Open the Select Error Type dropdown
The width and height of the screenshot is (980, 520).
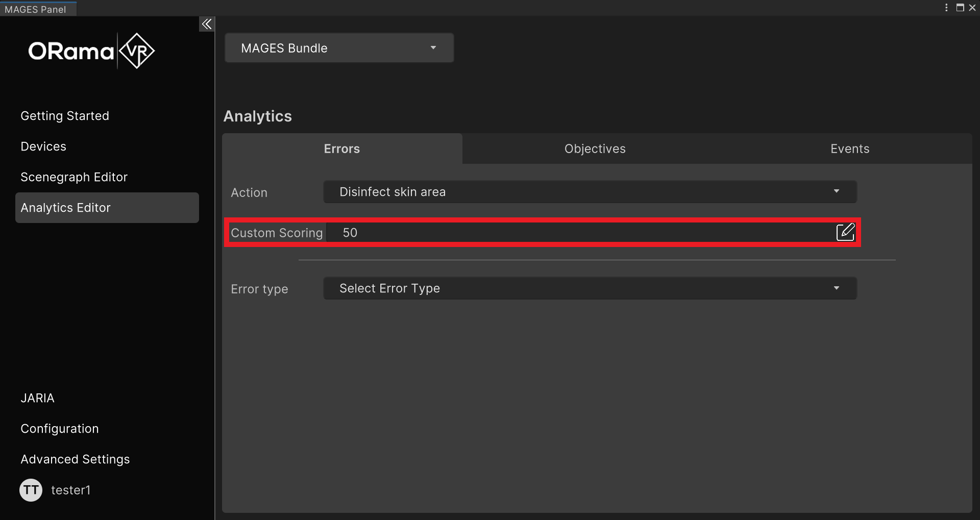click(x=590, y=288)
